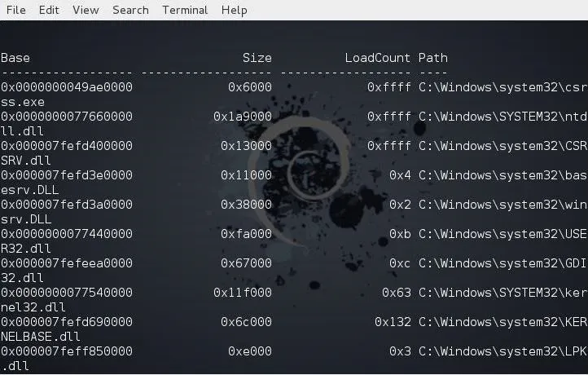The image size is (588, 375).
Task: Click path C:\Windows\system32\bas
Action: click(x=502, y=175)
